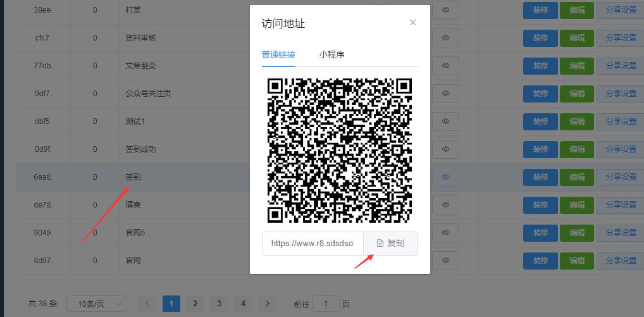The width and height of the screenshot is (644, 317).
Task: Click 编辑 for the 签到成功 row
Action: (577, 149)
